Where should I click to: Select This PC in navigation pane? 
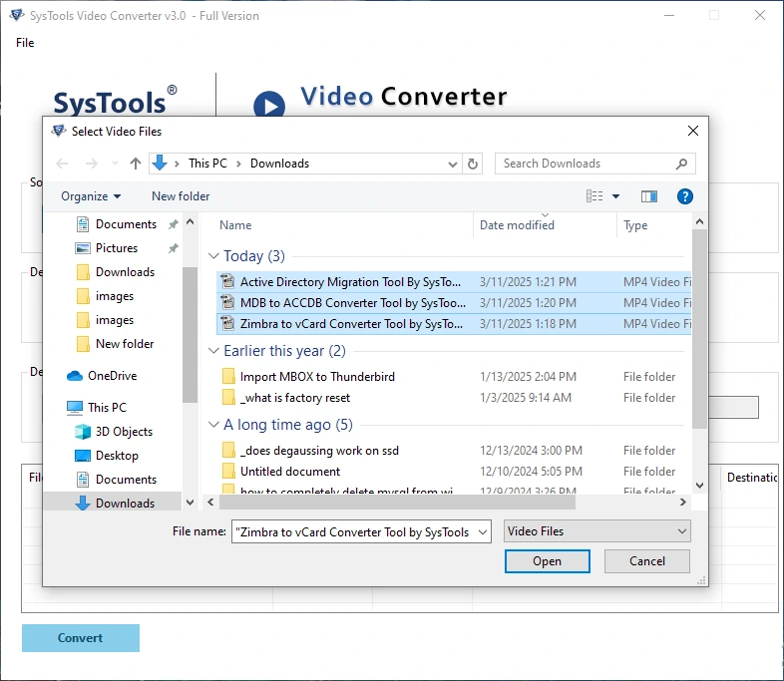tap(107, 408)
